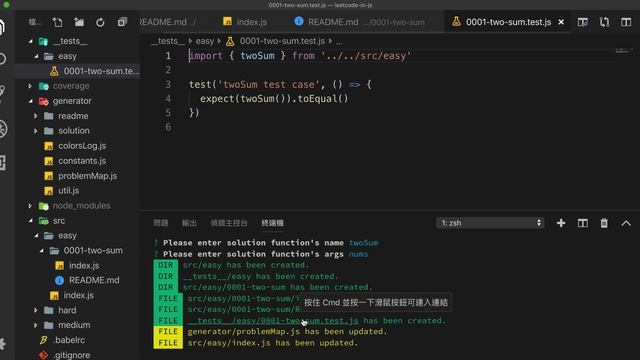The image size is (640, 360).
Task: Open the Extensions view in activity bar
Action: click(2, 162)
